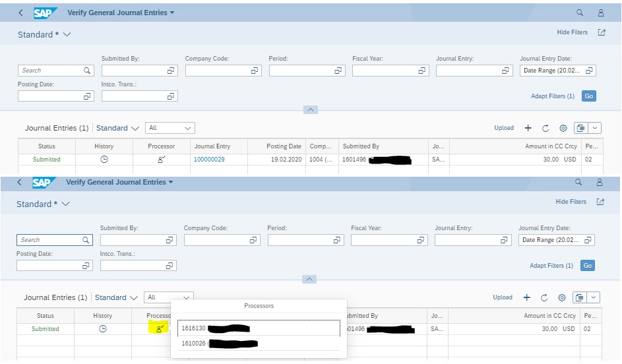Open journal entry link 100000029

pos(209,159)
